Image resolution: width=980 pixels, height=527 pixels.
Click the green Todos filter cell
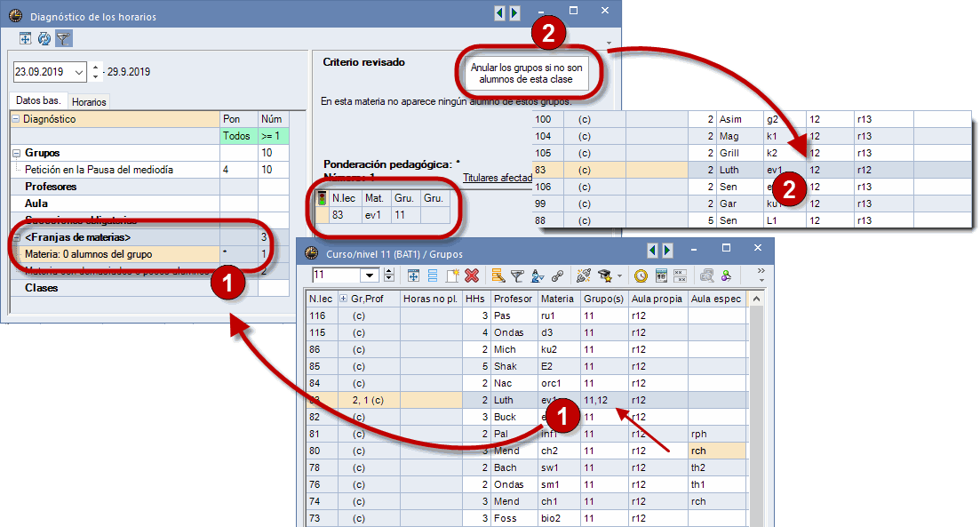tap(237, 136)
